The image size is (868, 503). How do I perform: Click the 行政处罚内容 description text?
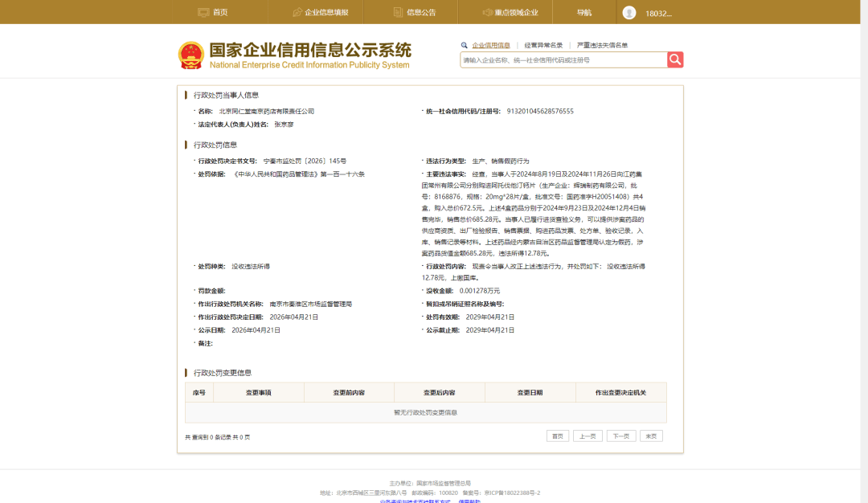point(534,272)
